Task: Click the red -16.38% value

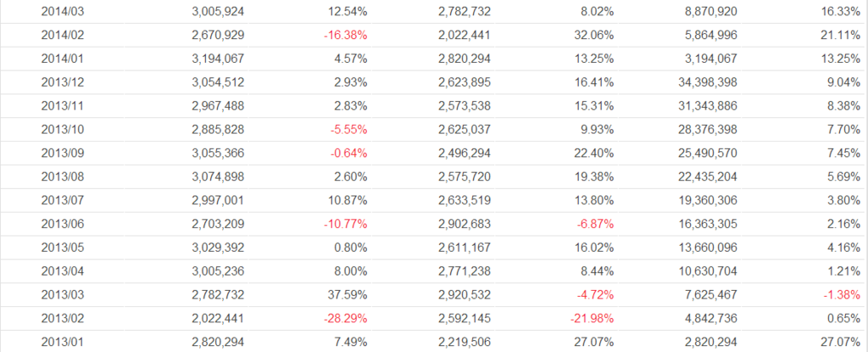Action: click(345, 36)
